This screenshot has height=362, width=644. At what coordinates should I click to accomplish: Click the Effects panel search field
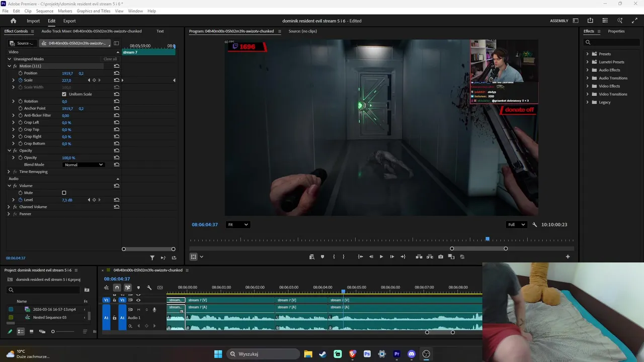coord(612,42)
